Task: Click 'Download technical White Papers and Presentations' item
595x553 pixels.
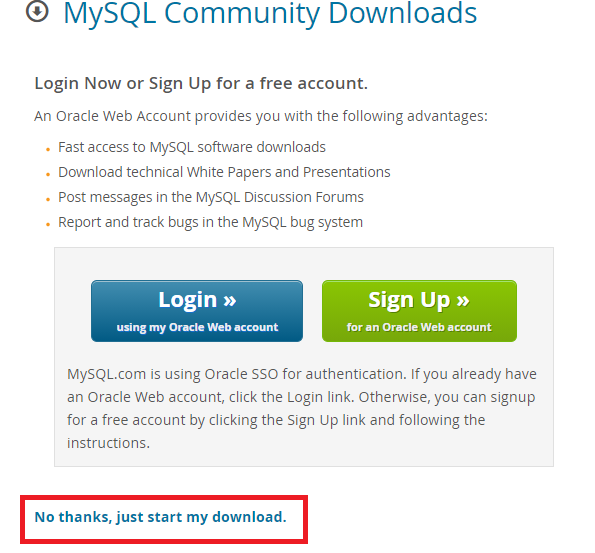Action: coord(224,172)
